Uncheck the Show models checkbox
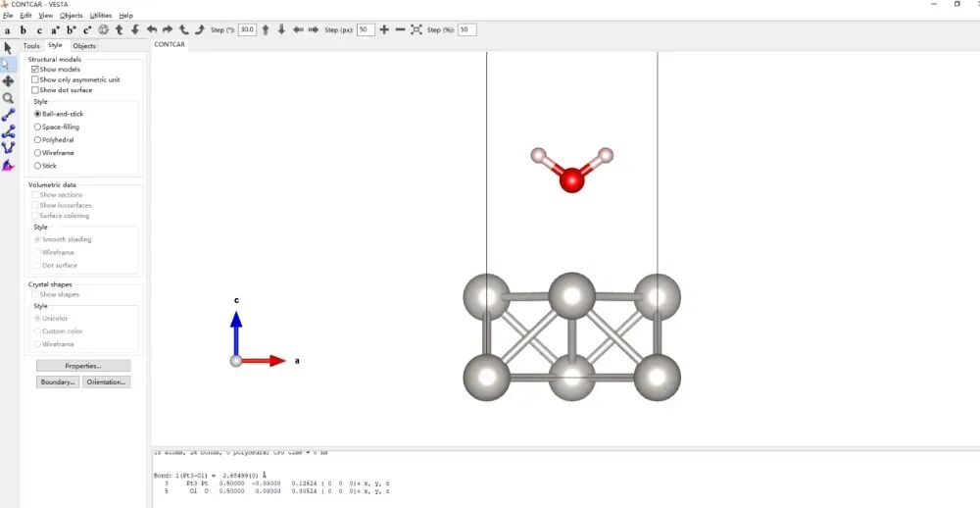980x508 pixels. coord(35,70)
